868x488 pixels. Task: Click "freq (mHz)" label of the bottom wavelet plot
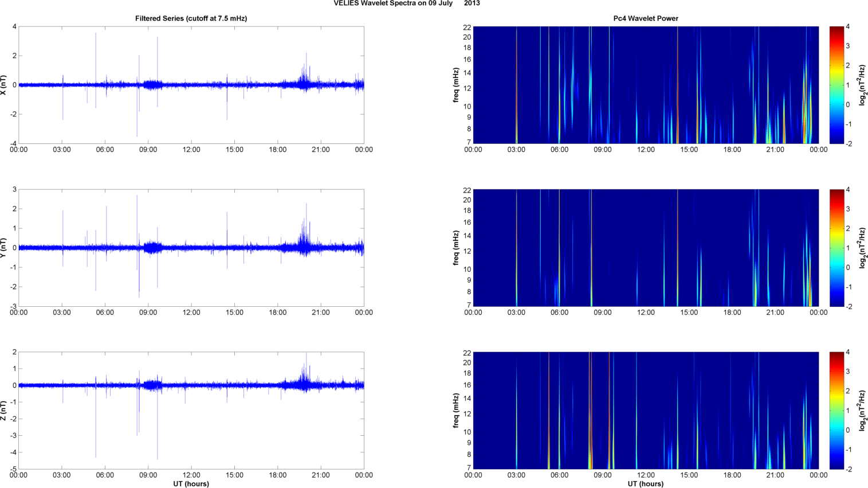[x=456, y=411]
